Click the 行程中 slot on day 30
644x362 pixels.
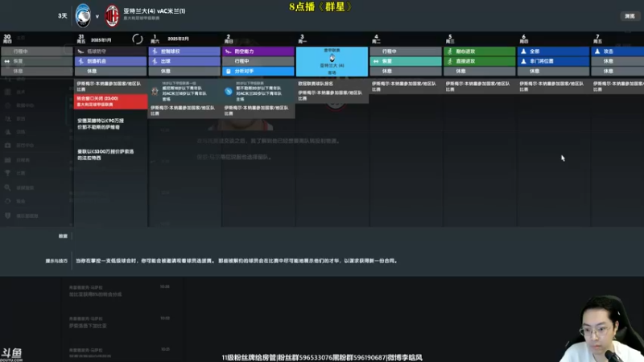tap(36, 51)
